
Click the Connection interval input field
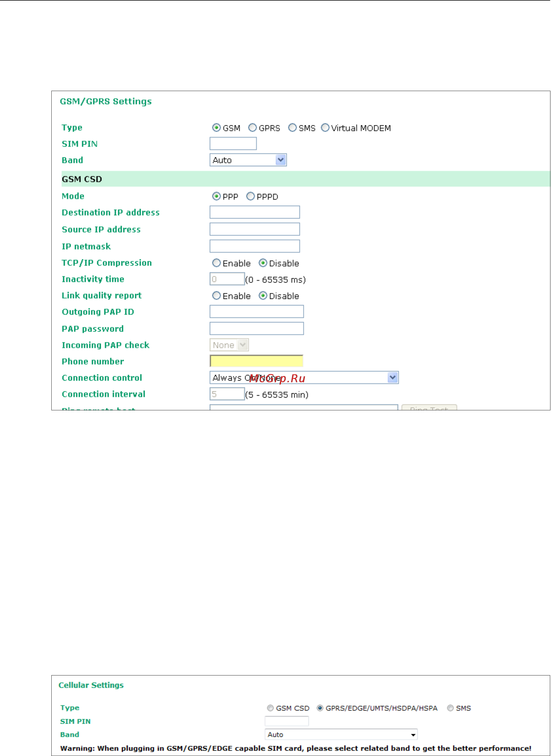(x=227, y=394)
